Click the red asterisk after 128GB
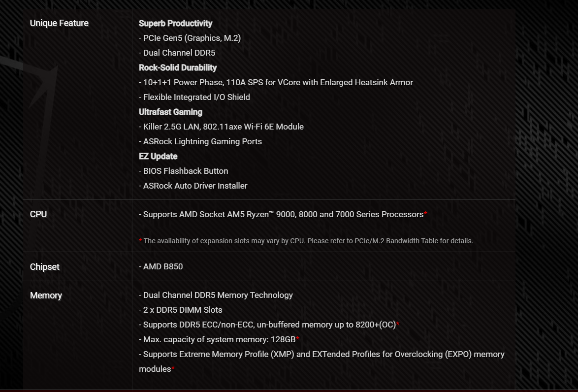 tap(298, 339)
